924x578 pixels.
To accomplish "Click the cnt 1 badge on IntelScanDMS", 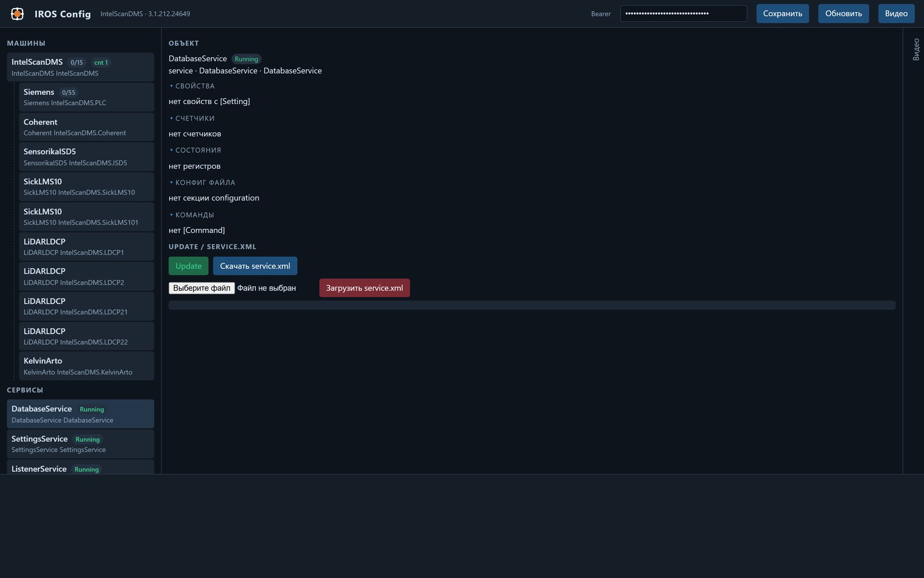I will click(x=101, y=62).
